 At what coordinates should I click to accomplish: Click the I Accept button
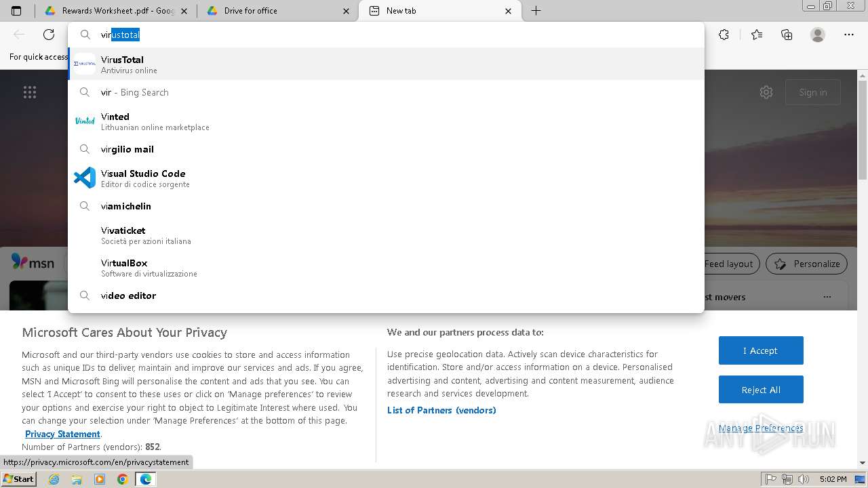[x=761, y=350]
